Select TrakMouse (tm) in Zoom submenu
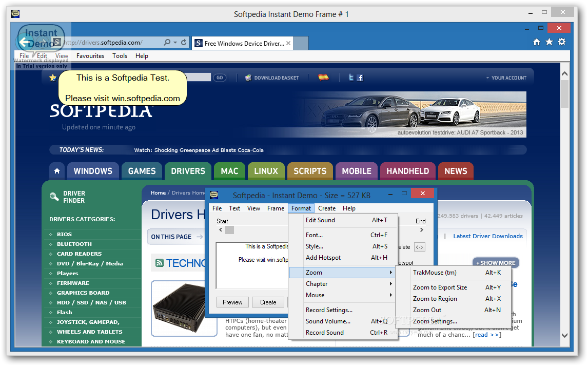 point(454,273)
